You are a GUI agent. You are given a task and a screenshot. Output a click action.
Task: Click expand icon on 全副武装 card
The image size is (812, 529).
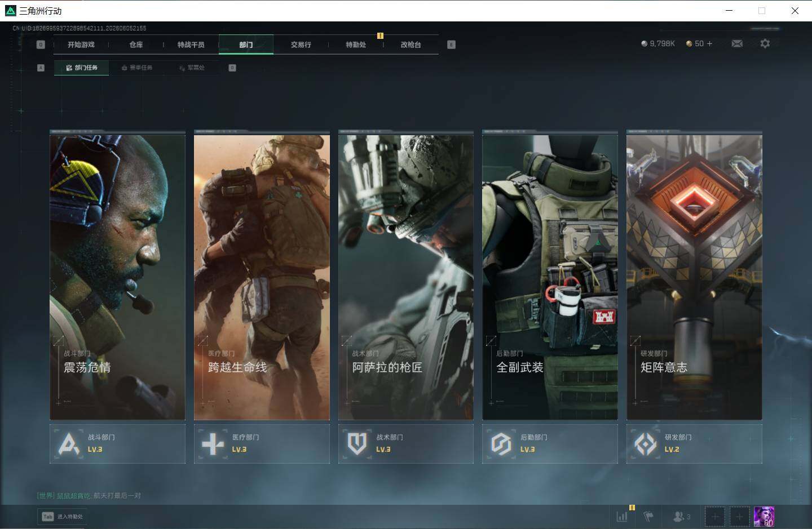coord(491,341)
